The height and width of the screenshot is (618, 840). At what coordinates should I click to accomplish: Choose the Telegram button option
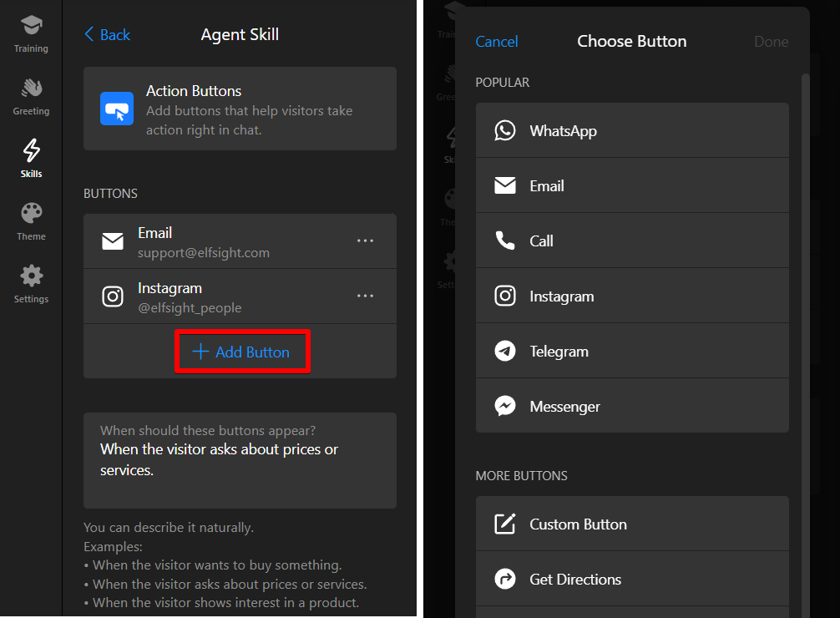pos(632,351)
